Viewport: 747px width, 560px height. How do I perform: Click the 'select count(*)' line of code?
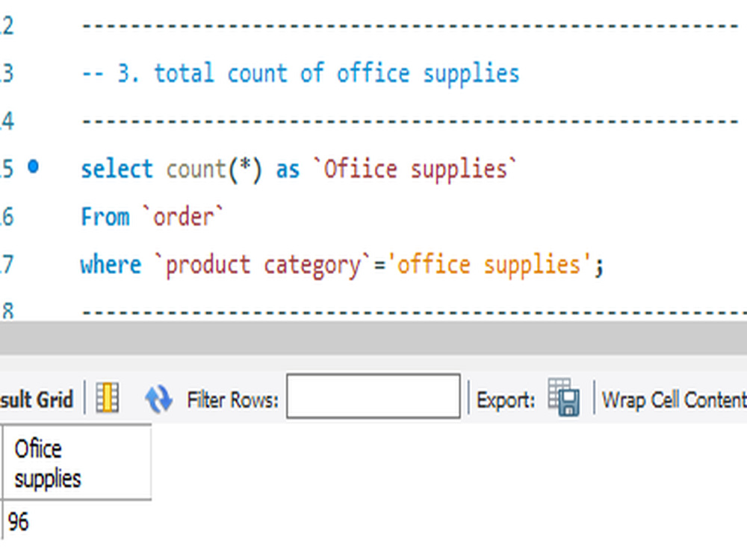pyautogui.click(x=299, y=169)
